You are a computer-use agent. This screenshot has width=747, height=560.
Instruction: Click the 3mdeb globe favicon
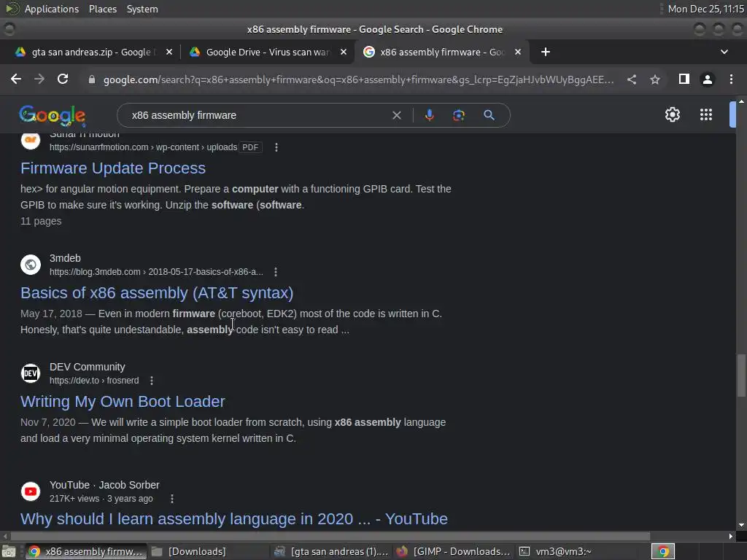(x=31, y=265)
